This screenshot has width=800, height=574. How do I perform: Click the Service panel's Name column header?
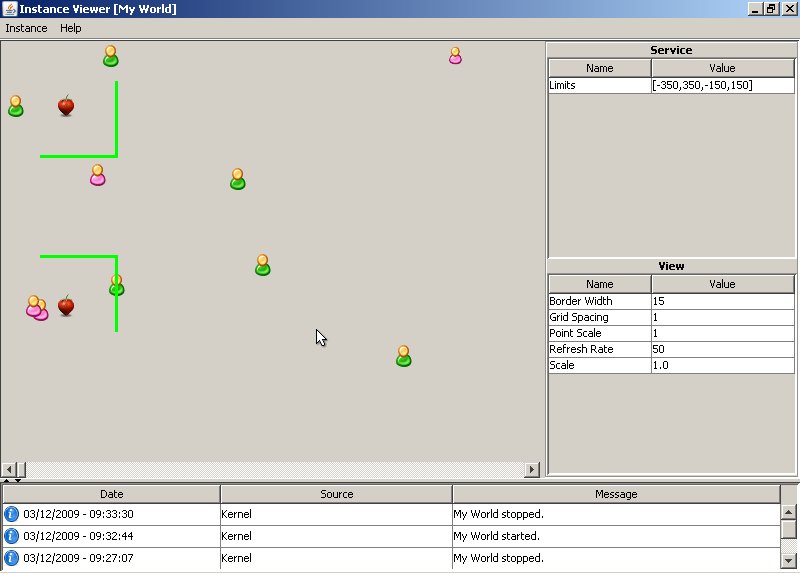[x=599, y=68]
